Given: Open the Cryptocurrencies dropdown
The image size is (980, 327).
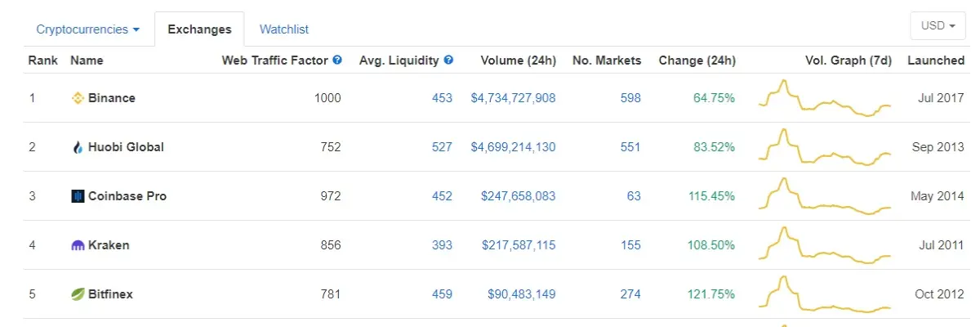Looking at the screenshot, I should 88,29.
